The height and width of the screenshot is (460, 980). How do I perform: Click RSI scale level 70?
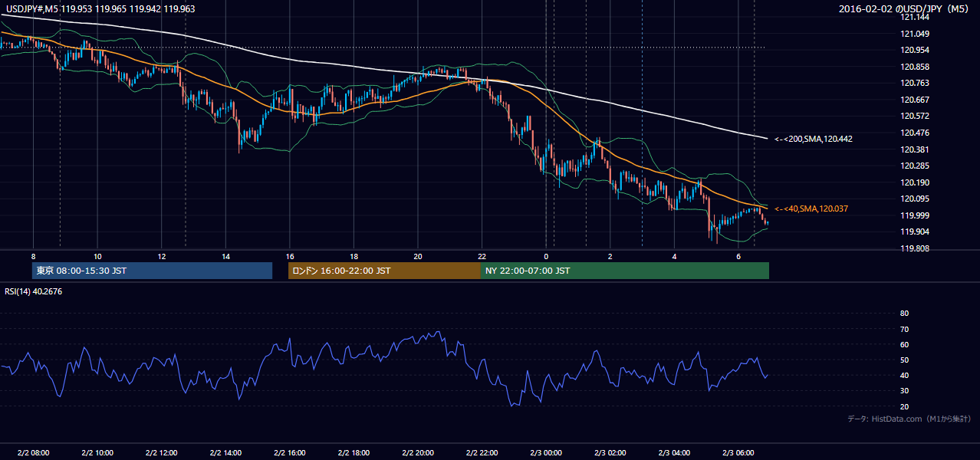904,329
